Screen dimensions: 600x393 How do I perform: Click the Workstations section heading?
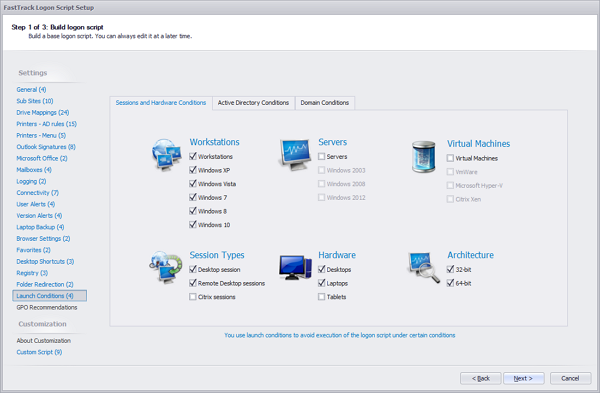click(x=214, y=142)
